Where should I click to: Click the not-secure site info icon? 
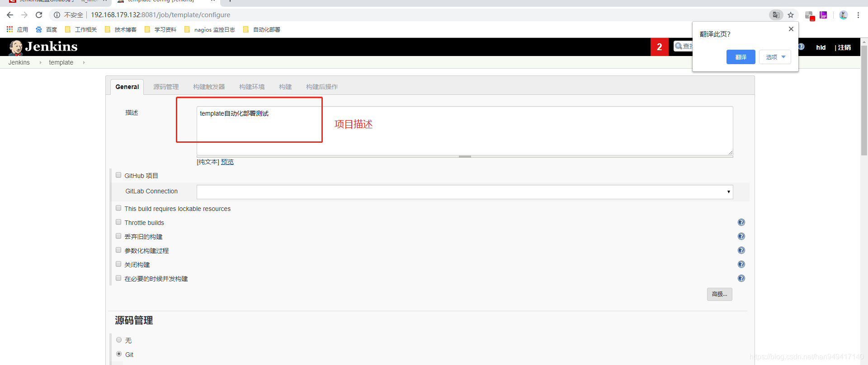[x=57, y=15]
